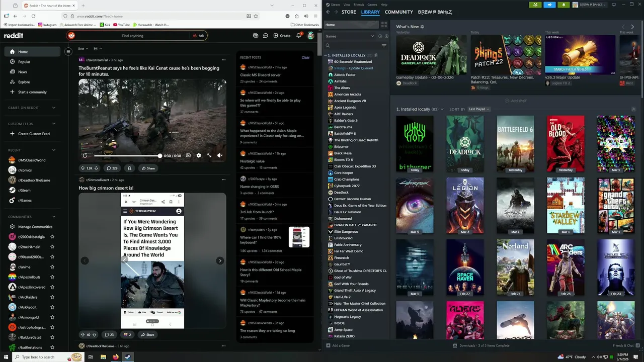Open Steam library advanced filter icon
The width and height of the screenshot is (644, 362).
pos(384,46)
